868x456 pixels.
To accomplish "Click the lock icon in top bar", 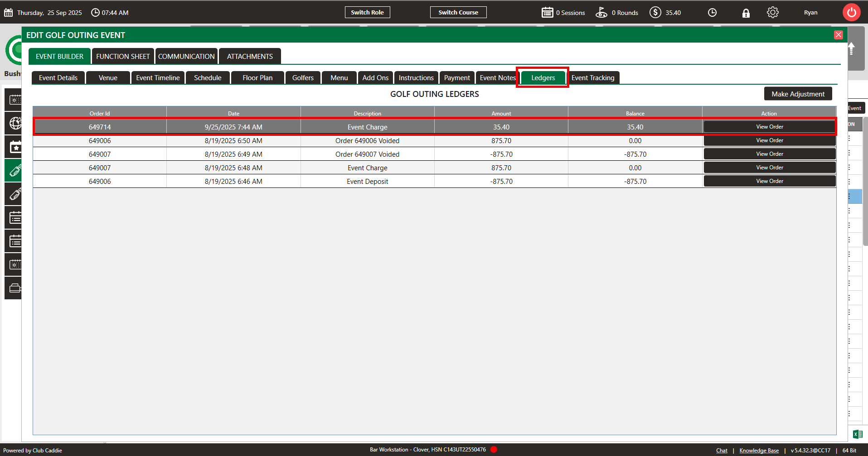I will pyautogui.click(x=746, y=13).
